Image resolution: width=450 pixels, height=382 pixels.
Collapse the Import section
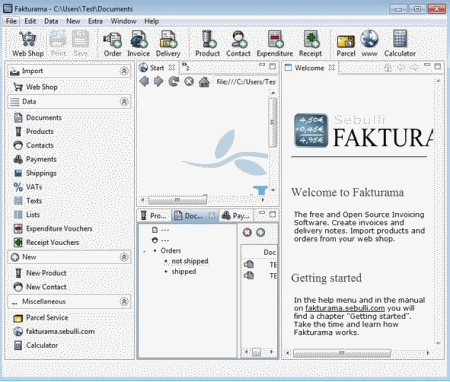pyautogui.click(x=124, y=71)
